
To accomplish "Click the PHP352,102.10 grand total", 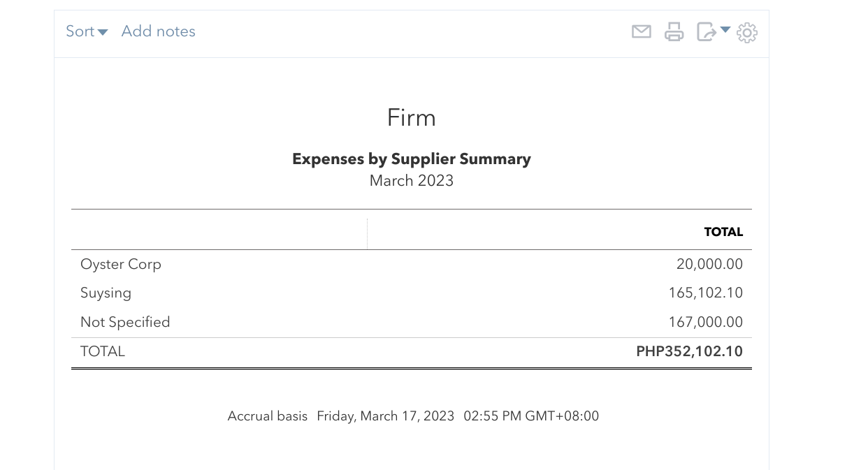I will point(689,352).
